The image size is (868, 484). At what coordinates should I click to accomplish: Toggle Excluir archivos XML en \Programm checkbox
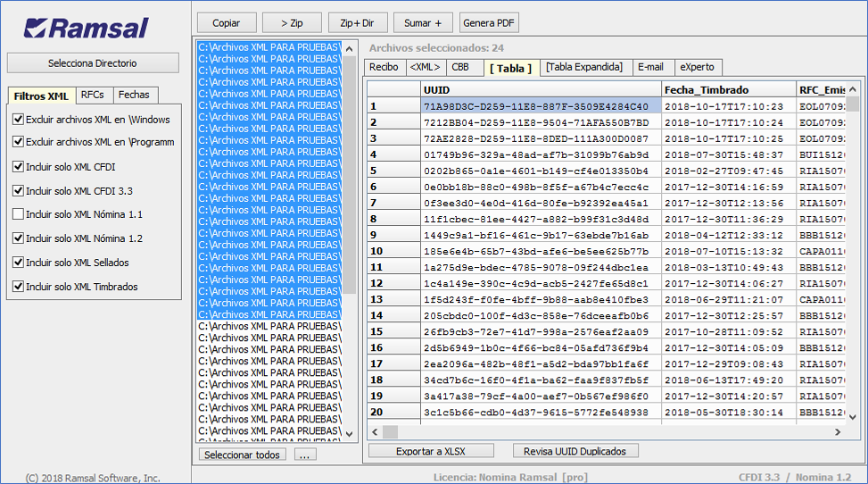coord(18,142)
